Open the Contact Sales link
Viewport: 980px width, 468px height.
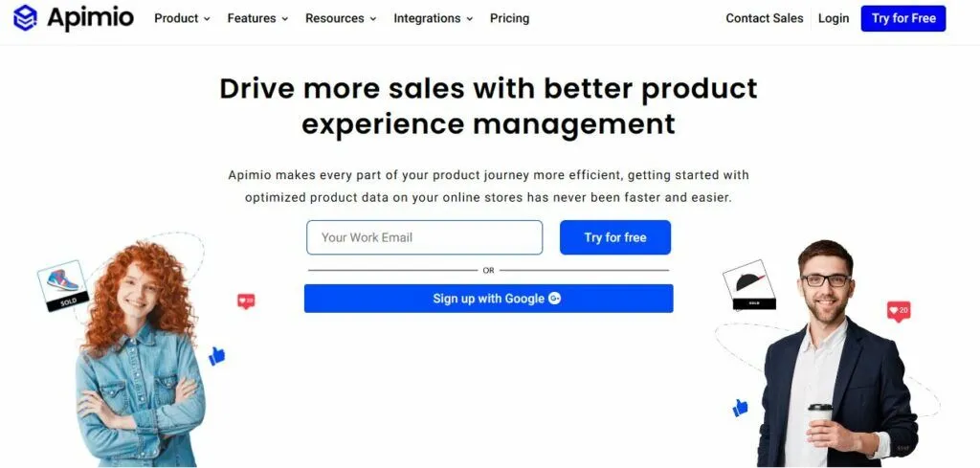click(x=764, y=18)
